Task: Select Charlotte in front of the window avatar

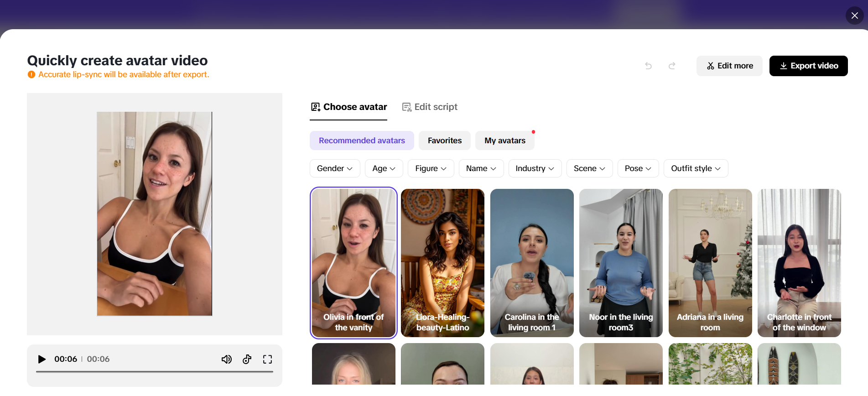Action: tap(799, 263)
